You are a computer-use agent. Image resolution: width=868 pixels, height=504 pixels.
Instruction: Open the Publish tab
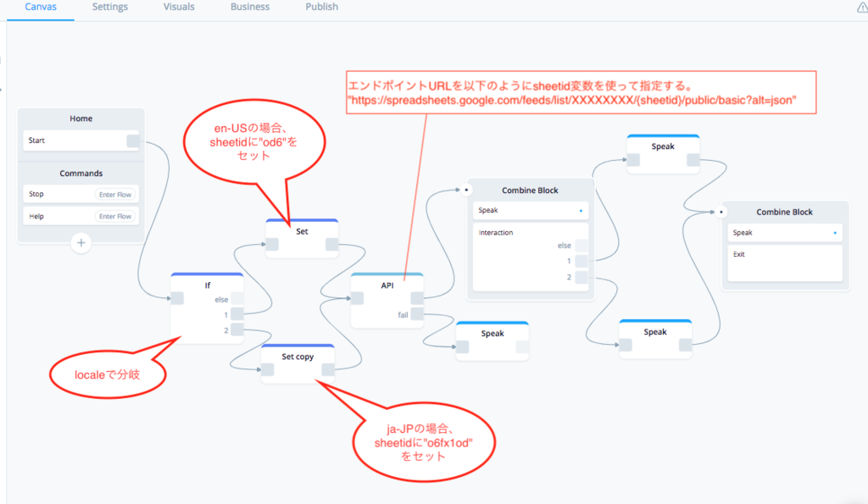tap(321, 7)
